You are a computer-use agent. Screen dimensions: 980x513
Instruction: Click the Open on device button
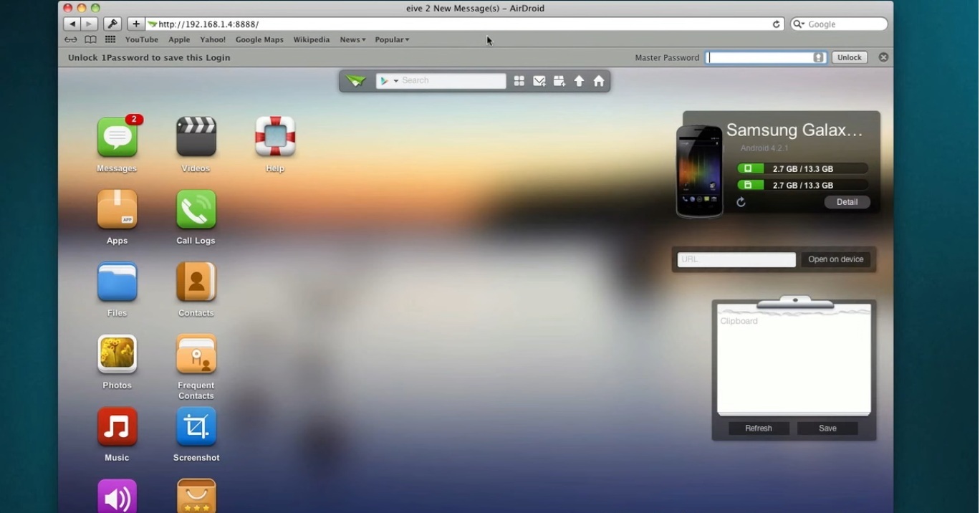pyautogui.click(x=835, y=259)
